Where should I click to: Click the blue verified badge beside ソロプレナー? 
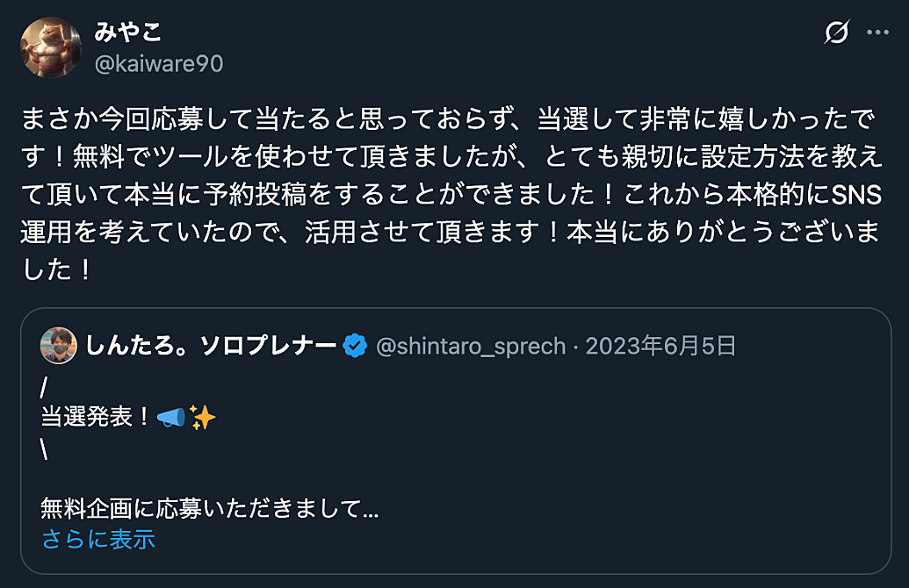pyautogui.click(x=356, y=347)
